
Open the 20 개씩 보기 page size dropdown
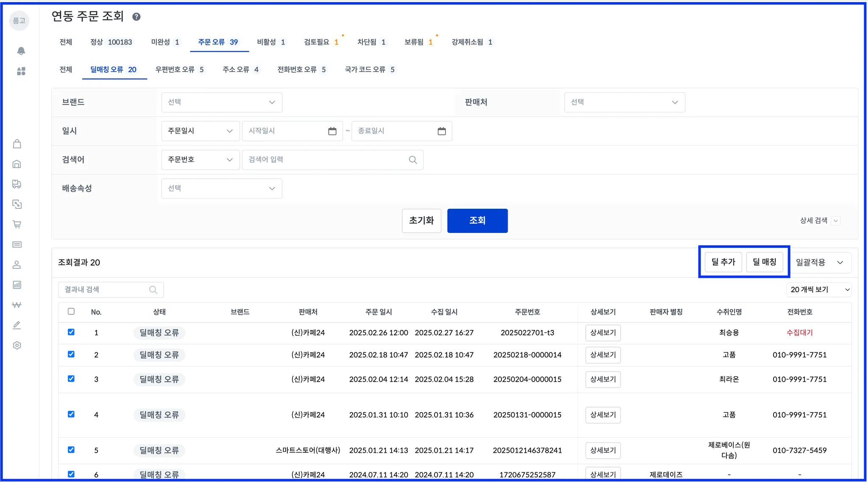click(819, 290)
